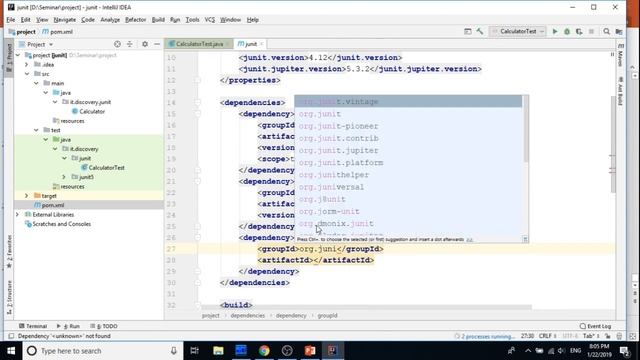Image resolution: width=640 pixels, height=360 pixels.
Task: Click the Windows Start button
Action: 11,351
